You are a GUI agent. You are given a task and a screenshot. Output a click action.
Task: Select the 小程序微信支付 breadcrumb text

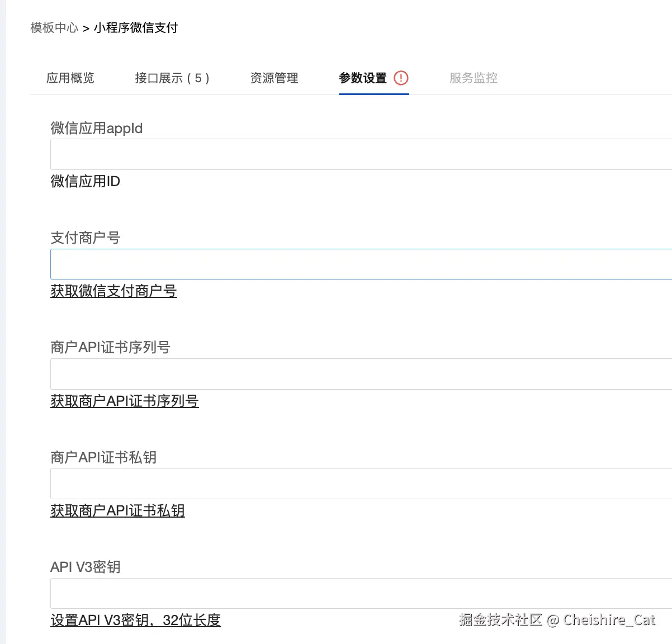coord(136,27)
